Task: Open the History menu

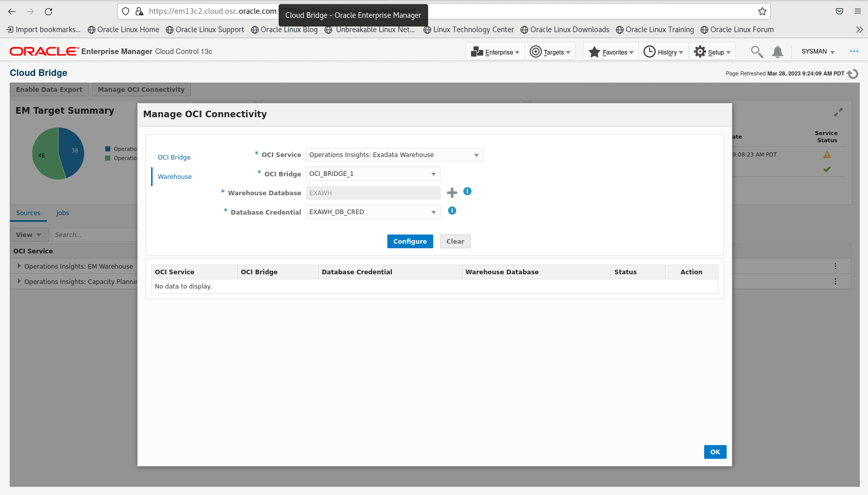Action: (x=663, y=51)
